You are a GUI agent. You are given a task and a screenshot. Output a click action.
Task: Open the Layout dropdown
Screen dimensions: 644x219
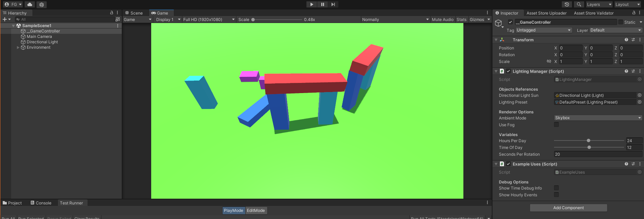pos(627,4)
